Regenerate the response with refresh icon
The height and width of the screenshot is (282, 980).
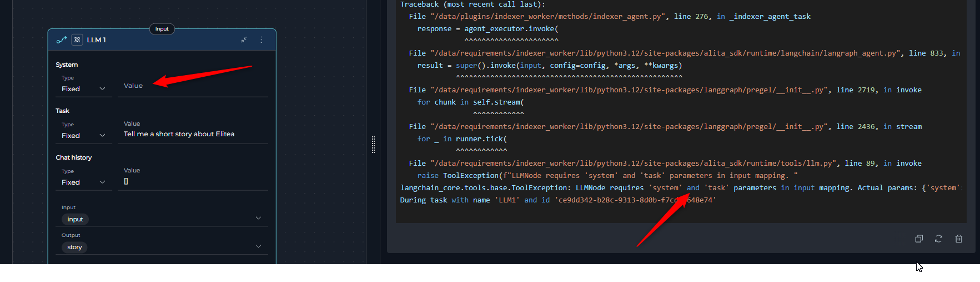[x=938, y=239]
